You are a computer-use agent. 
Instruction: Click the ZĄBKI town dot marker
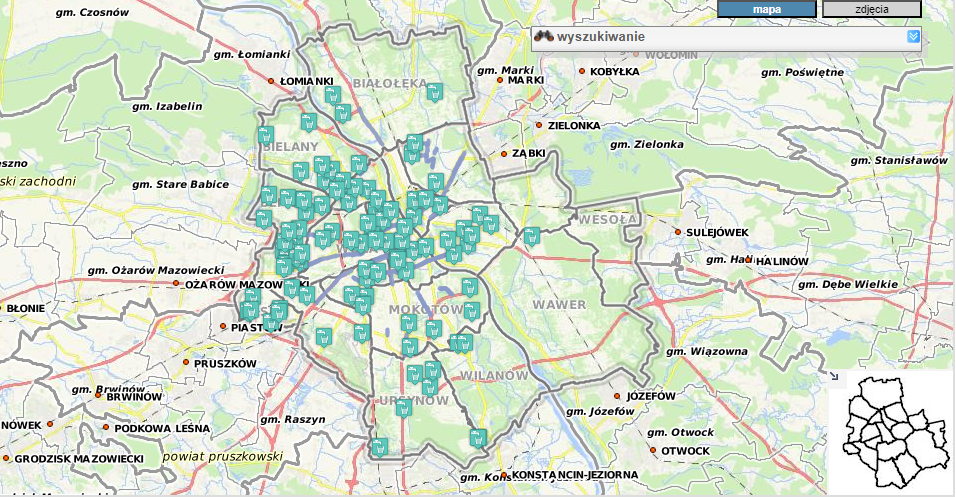tap(504, 154)
